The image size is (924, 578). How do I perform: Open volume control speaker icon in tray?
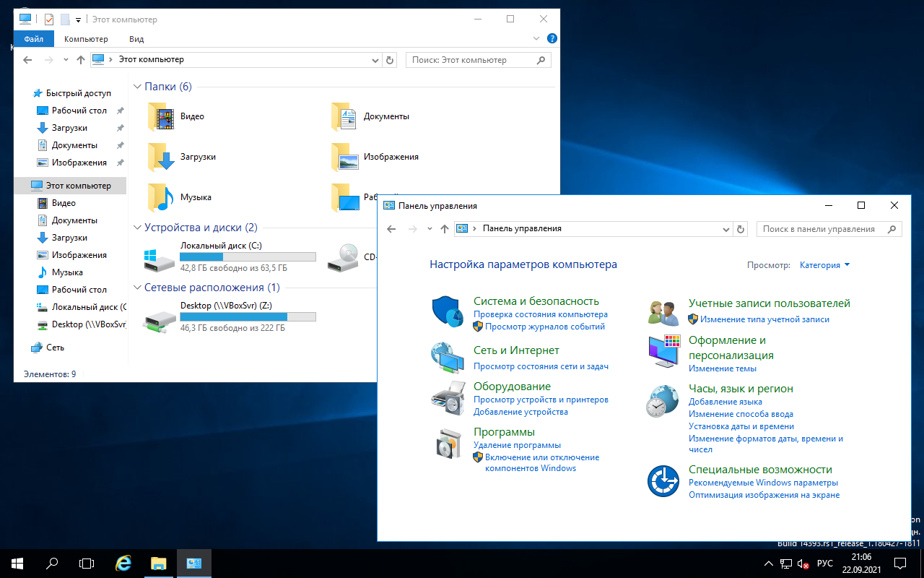pos(803,563)
